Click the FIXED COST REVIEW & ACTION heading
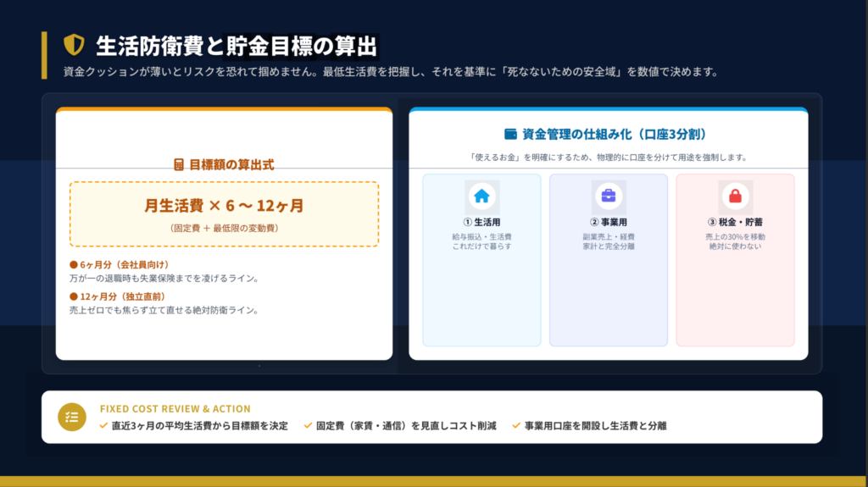 175,408
